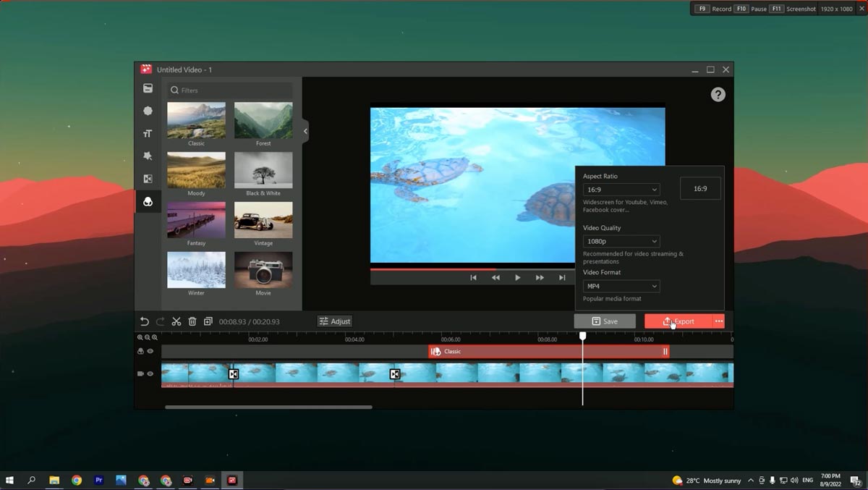Open the 1080p Video Quality dropdown

pyautogui.click(x=621, y=241)
